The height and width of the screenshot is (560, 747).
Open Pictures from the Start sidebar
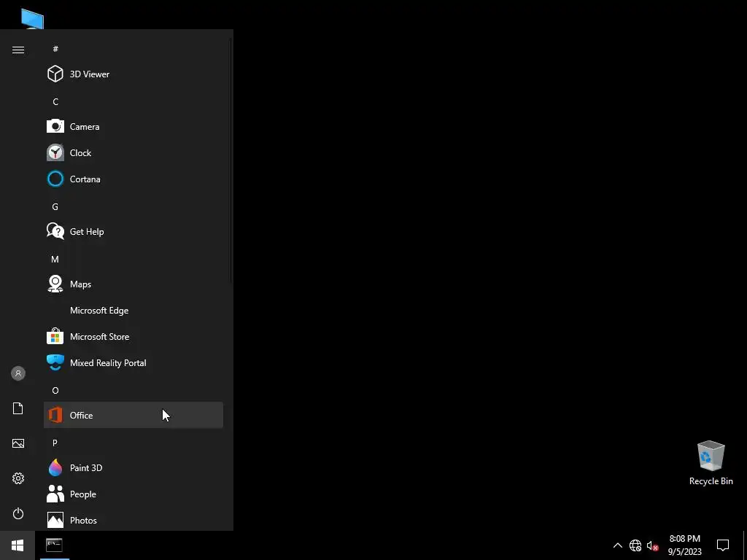pos(18,443)
